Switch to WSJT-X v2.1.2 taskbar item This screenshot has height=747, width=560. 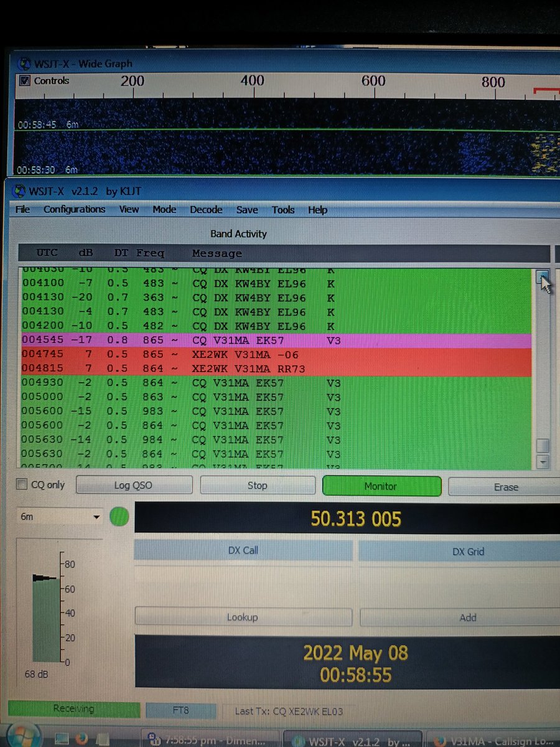(352, 741)
